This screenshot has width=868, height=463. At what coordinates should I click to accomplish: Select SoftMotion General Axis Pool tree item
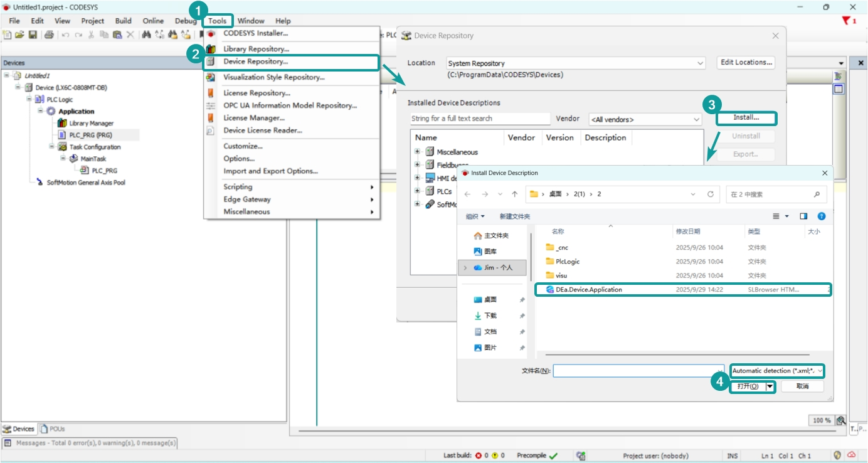pos(87,183)
